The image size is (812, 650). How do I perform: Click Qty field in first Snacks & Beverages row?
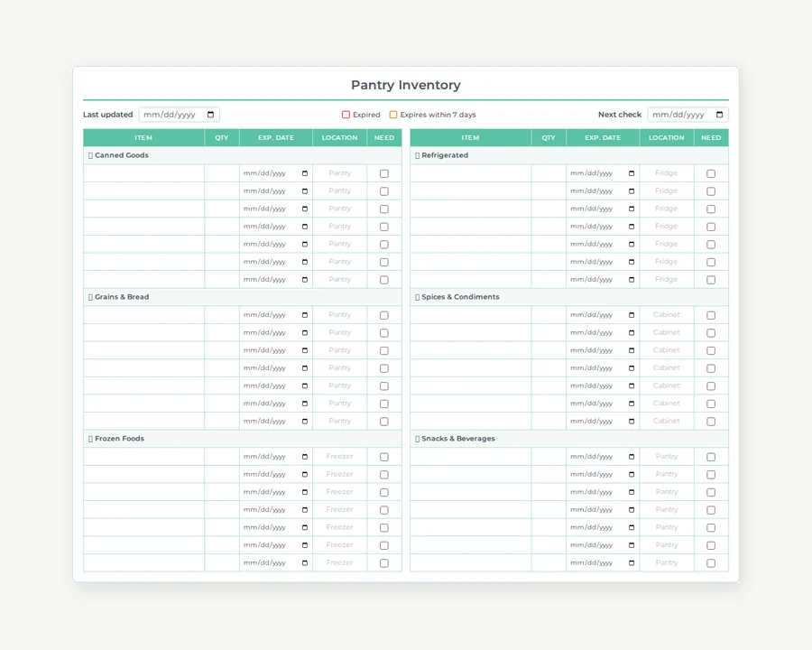click(x=549, y=456)
